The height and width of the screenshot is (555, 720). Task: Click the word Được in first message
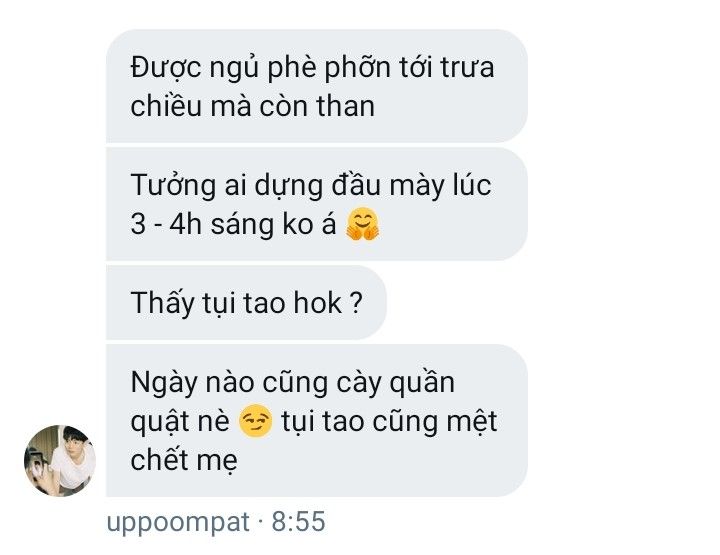point(166,67)
